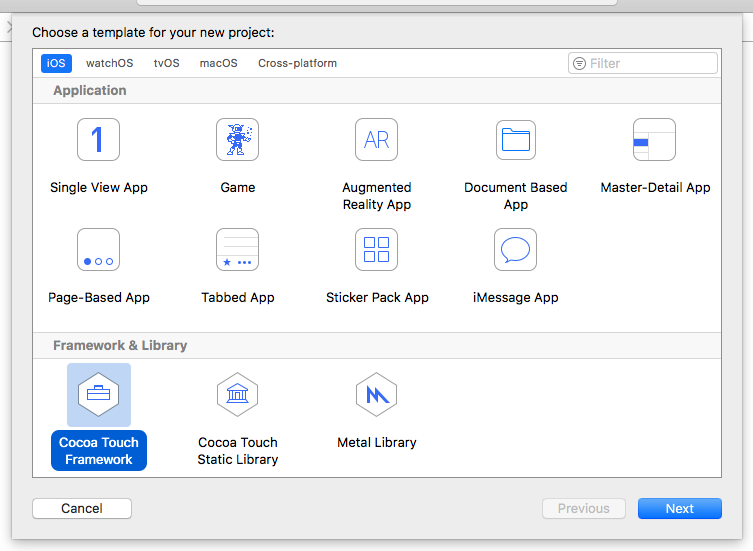Click the "Cocoa Touch Static Library" label

coord(237,451)
